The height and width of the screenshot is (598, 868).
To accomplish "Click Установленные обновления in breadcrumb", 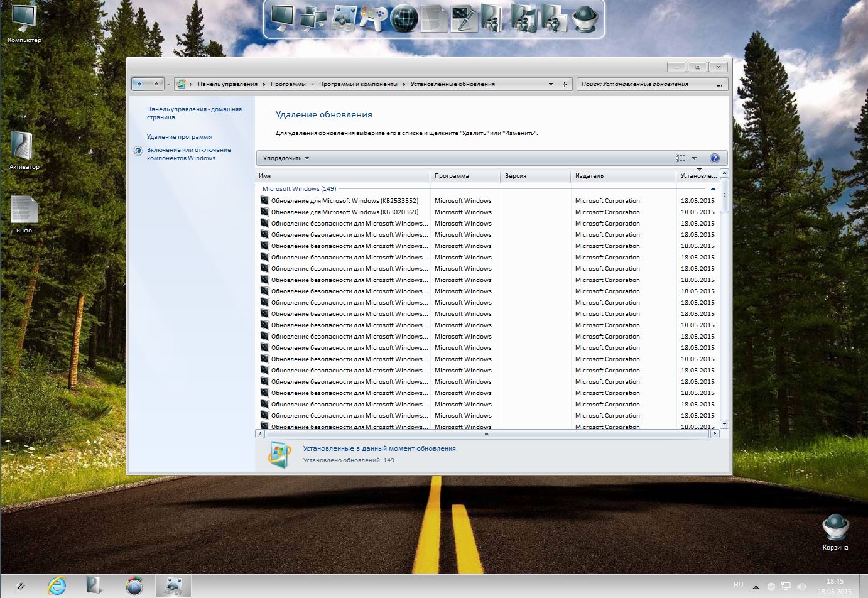I will click(x=453, y=84).
